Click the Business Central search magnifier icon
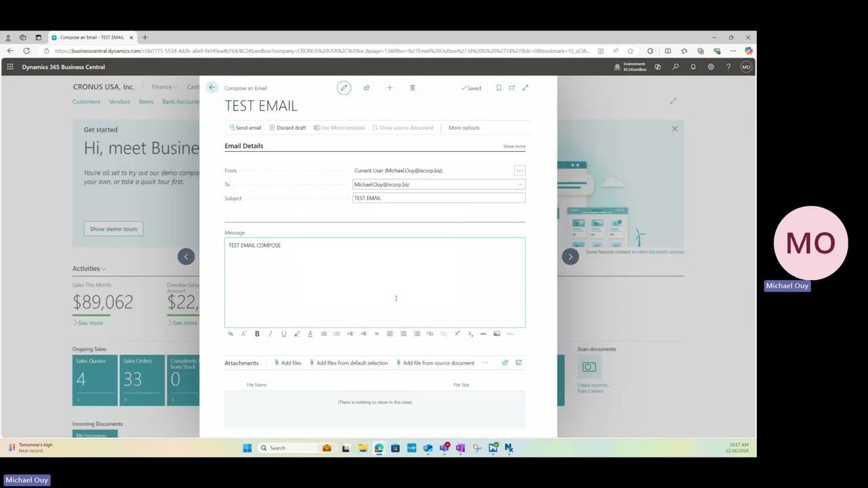The image size is (868, 488). pyautogui.click(x=675, y=66)
